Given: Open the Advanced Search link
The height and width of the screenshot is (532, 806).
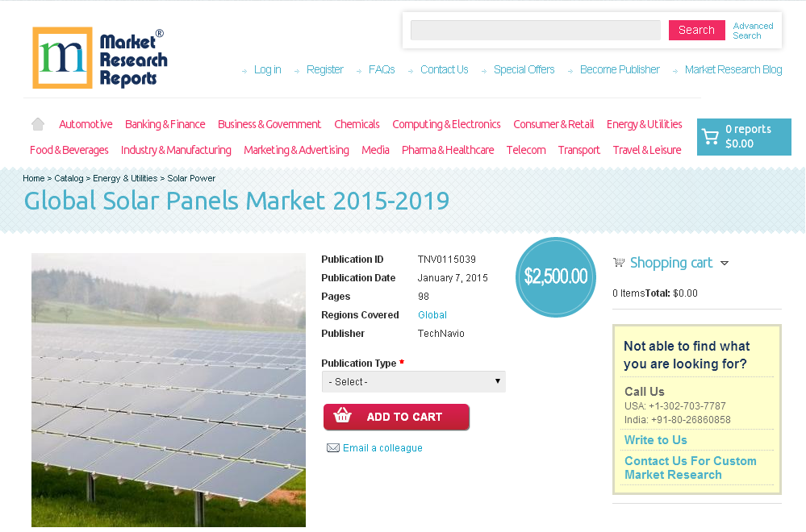Looking at the screenshot, I should pos(752,31).
